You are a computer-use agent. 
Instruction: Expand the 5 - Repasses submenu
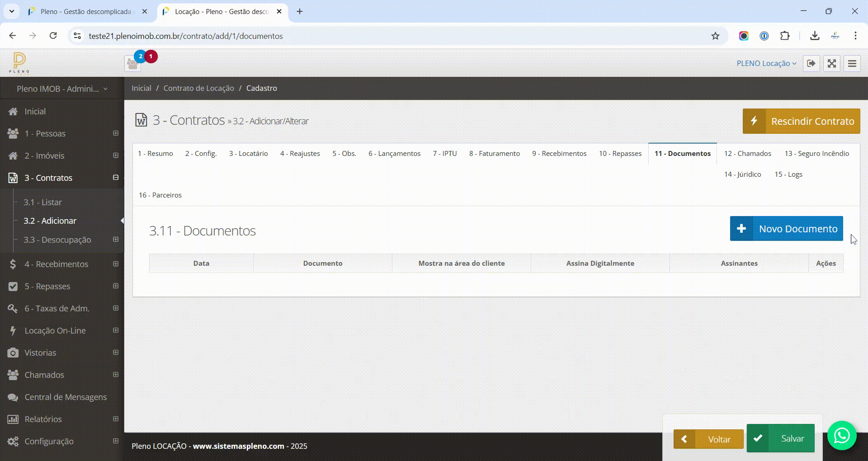point(116,286)
